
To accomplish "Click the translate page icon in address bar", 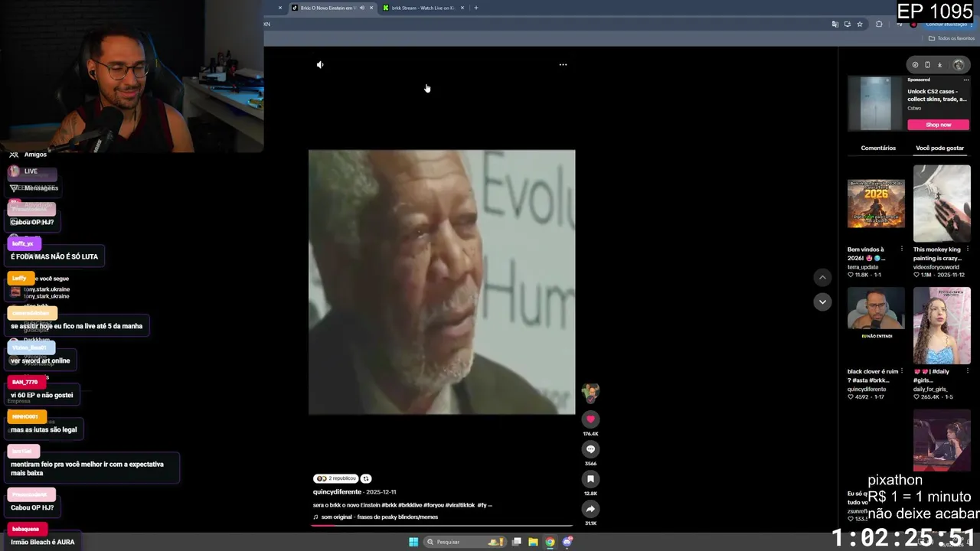I will pos(835,24).
